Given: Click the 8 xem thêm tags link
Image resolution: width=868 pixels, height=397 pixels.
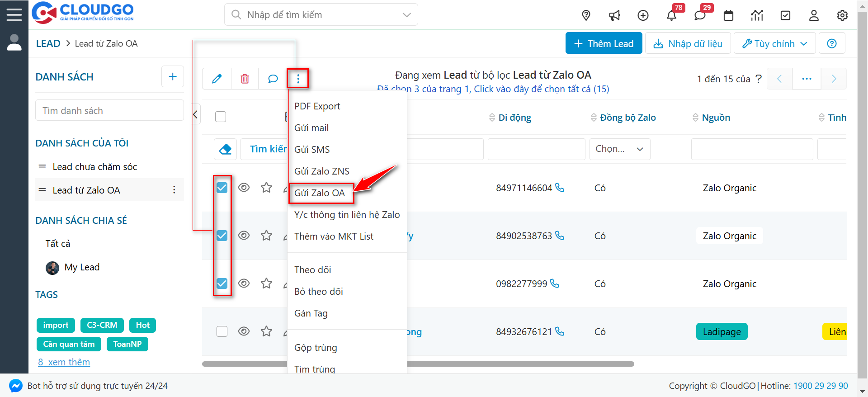Looking at the screenshot, I should pos(64,362).
